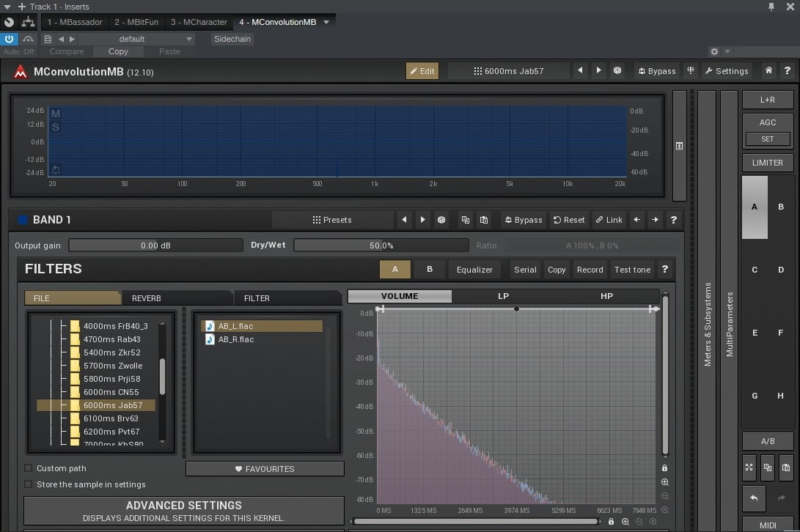
Task: Toggle Band 1 Link
Action: click(609, 220)
